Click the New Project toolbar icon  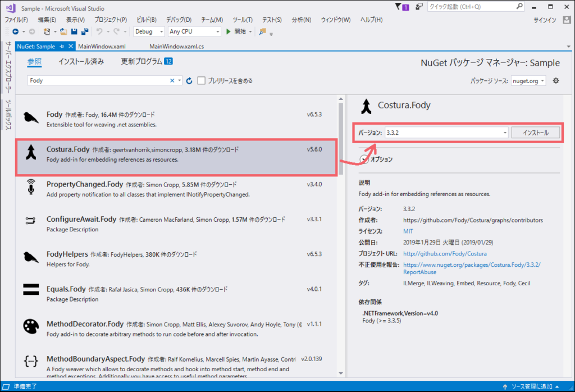(47, 32)
